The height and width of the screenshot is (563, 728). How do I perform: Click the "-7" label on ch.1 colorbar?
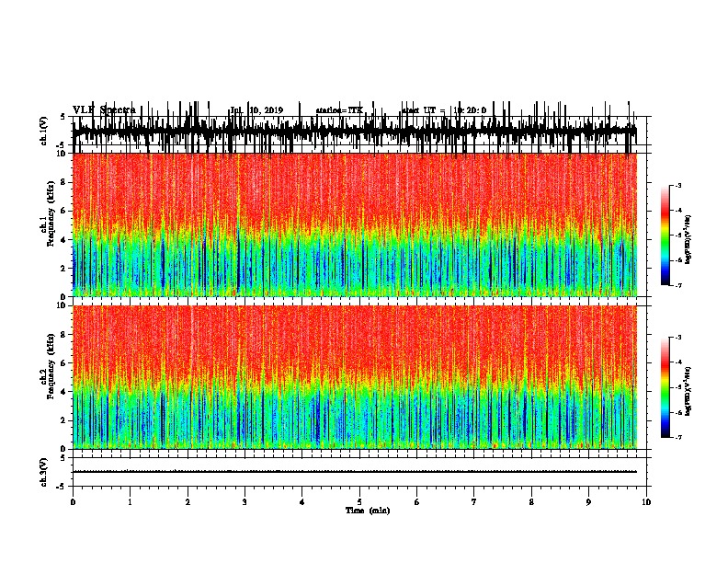coord(678,285)
